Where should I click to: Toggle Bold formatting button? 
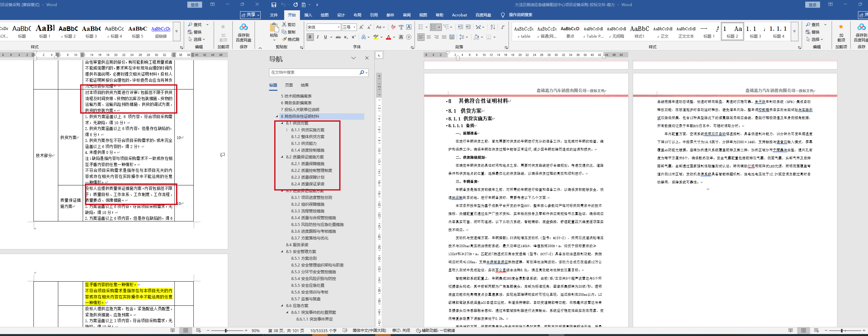(310, 37)
